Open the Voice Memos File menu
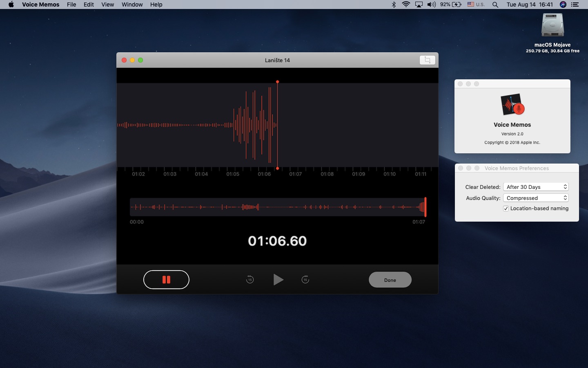This screenshot has height=368, width=588. 71,4
